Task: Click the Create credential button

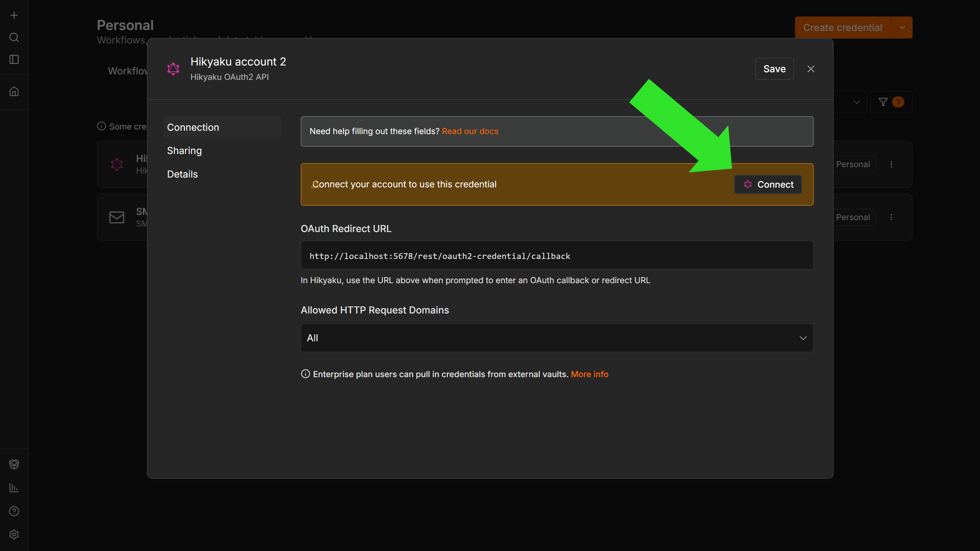Action: pyautogui.click(x=842, y=27)
